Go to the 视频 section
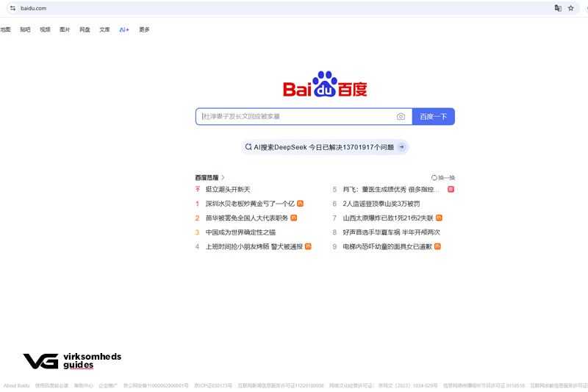 [x=45, y=29]
